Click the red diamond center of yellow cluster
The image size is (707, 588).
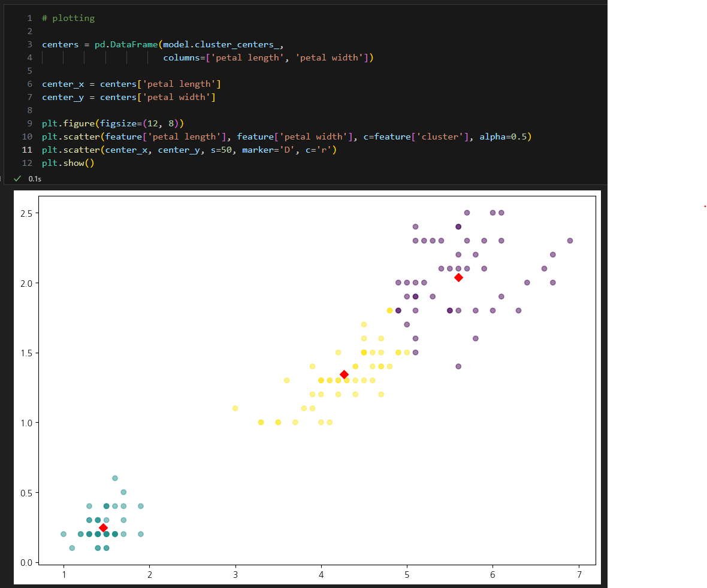coord(344,374)
